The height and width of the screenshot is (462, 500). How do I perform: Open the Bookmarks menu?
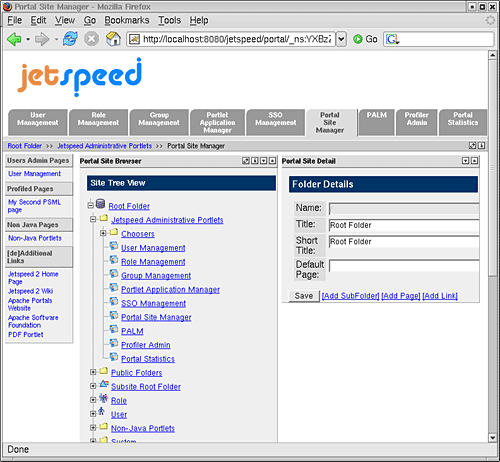click(x=127, y=20)
